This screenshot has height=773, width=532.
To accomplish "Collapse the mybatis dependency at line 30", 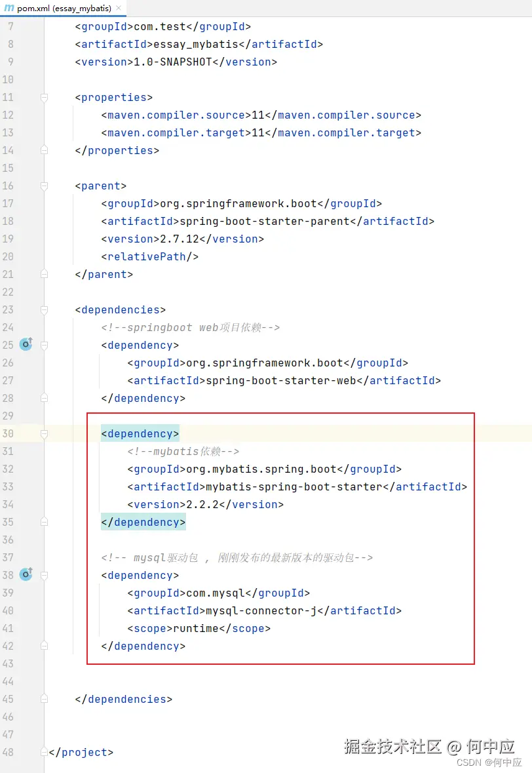I will (45, 433).
